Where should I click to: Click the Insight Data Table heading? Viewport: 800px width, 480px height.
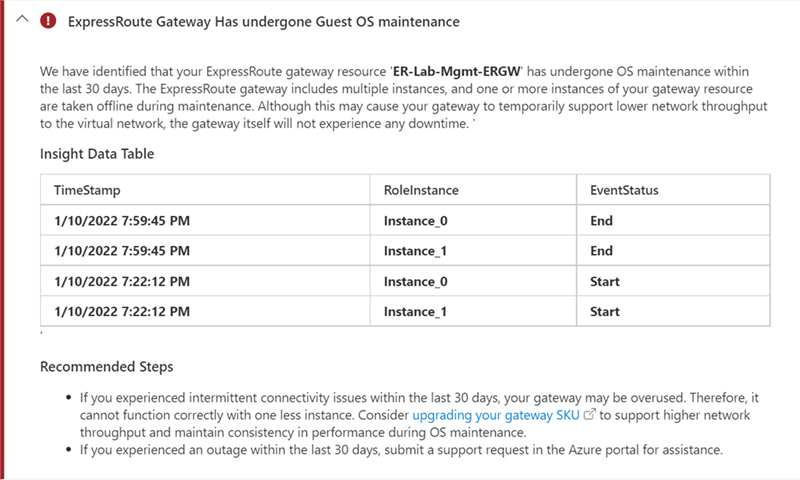click(97, 154)
